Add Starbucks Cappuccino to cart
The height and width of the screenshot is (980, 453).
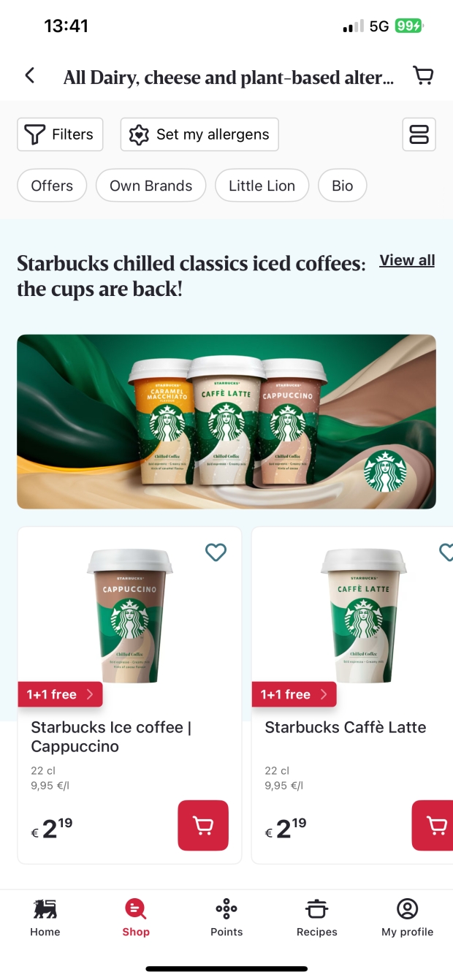[203, 826]
